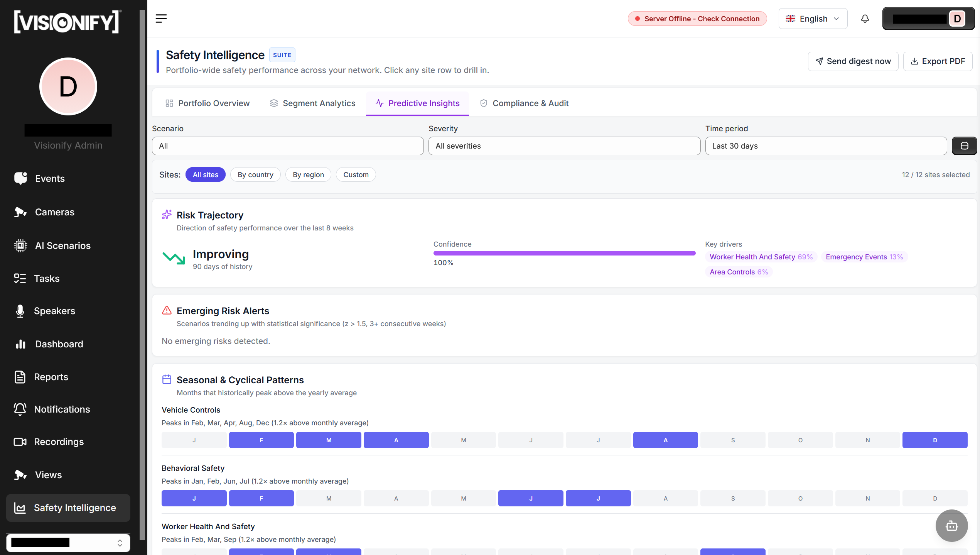The height and width of the screenshot is (555, 980).
Task: Expand the organization selector at sidebar bottom
Action: (68, 543)
